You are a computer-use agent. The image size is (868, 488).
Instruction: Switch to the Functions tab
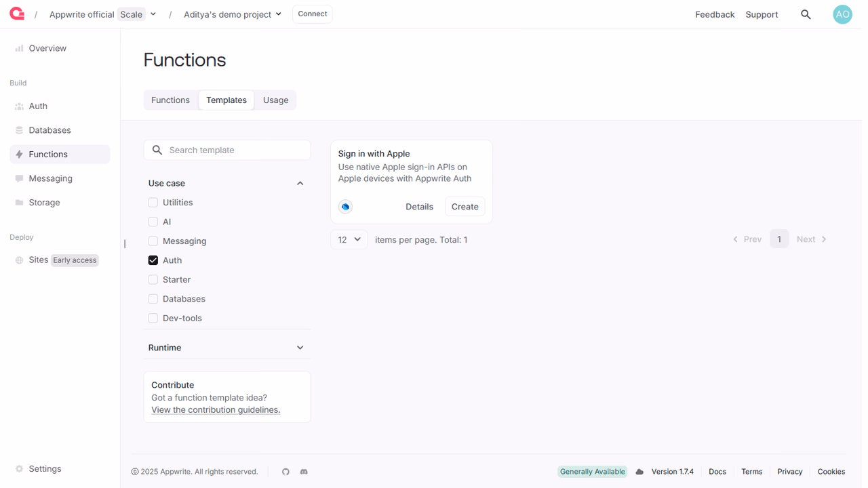coord(170,100)
